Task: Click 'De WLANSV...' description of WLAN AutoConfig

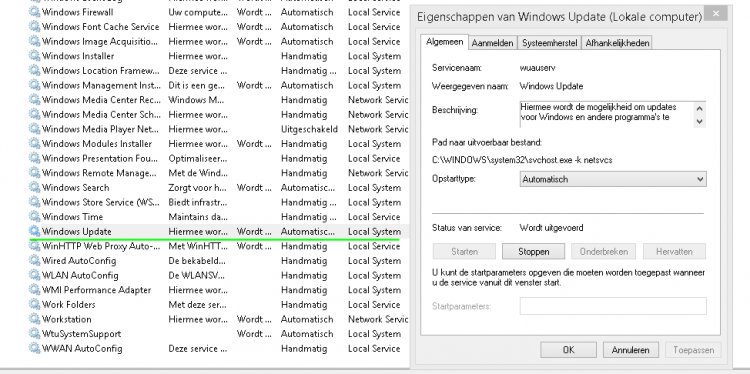Action: [198, 275]
